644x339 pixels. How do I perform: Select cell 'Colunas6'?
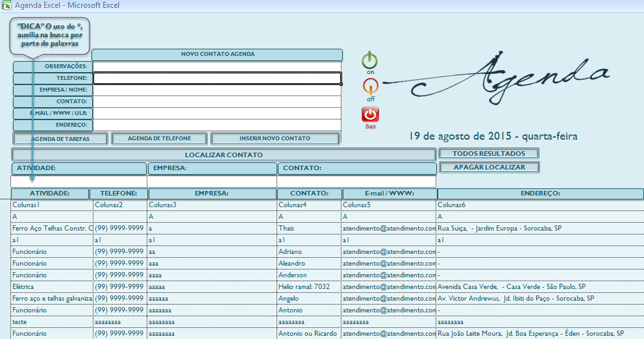[x=539, y=205]
